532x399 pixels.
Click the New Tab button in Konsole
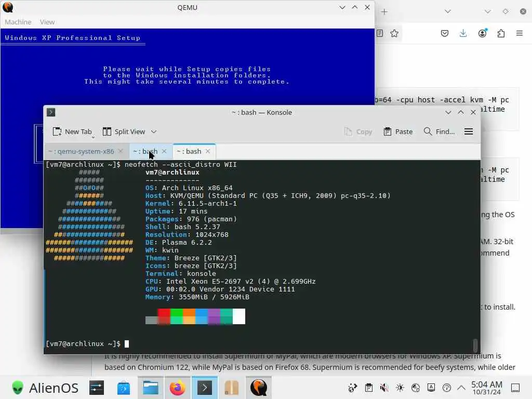click(72, 131)
